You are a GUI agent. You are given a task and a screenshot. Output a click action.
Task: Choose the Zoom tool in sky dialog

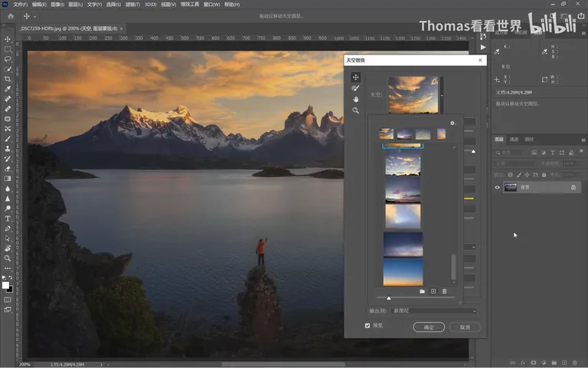(355, 110)
